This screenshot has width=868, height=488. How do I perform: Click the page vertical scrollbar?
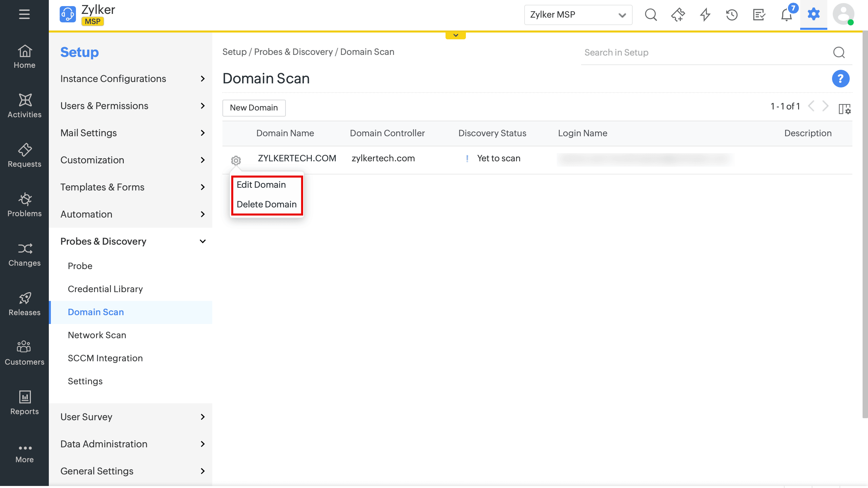865,224
